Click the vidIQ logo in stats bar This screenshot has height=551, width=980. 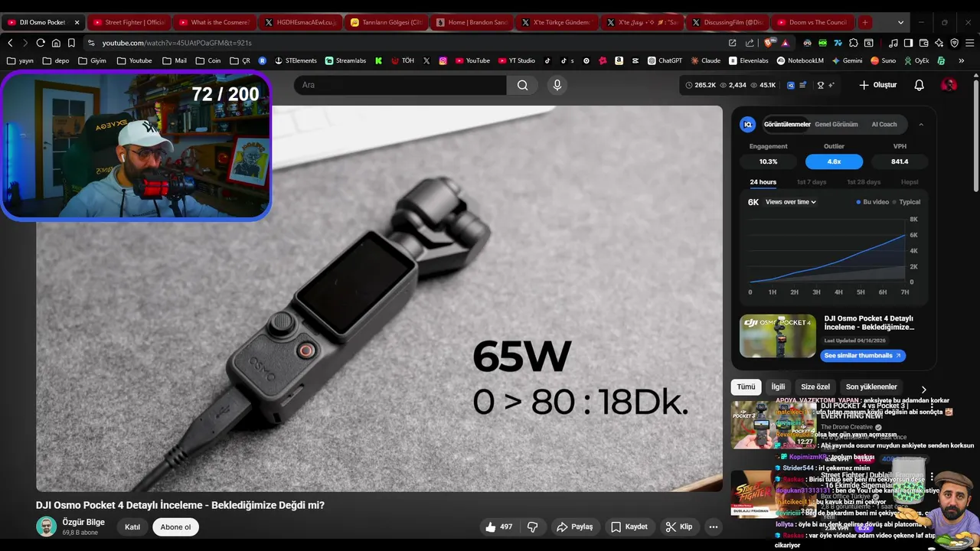coord(791,85)
